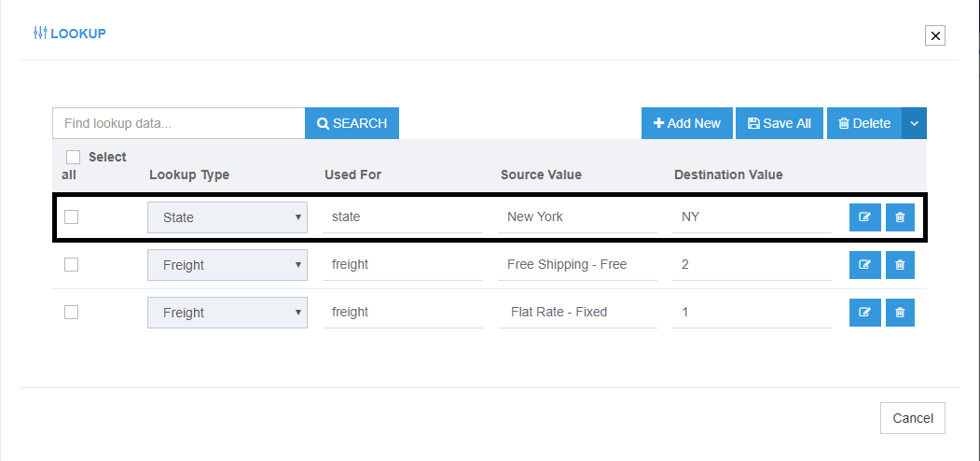Check the New York state row checkbox

[71, 217]
